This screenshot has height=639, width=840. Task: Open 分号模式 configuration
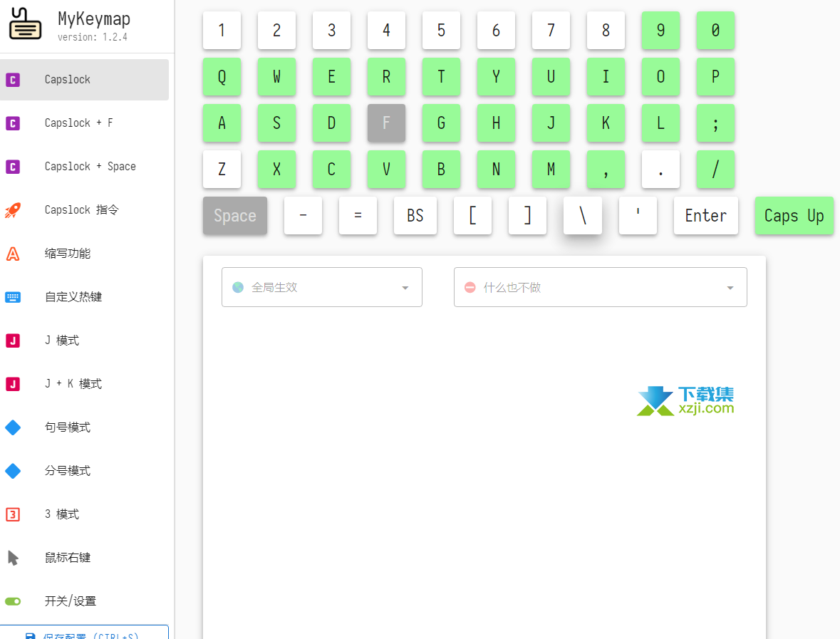coord(84,471)
